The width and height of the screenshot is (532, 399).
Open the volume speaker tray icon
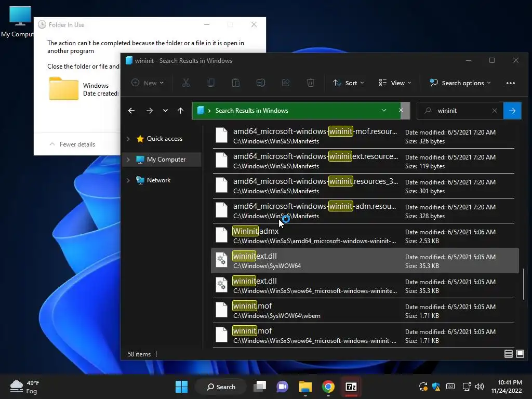point(480,387)
